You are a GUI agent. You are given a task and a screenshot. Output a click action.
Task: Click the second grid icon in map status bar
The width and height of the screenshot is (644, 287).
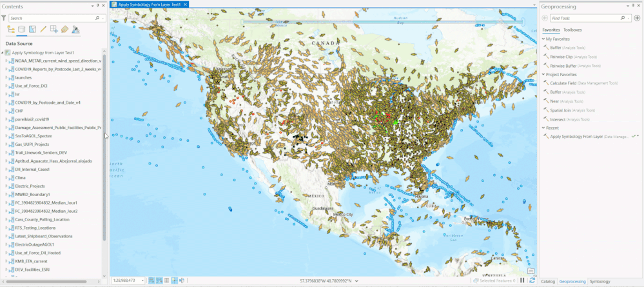(159, 281)
